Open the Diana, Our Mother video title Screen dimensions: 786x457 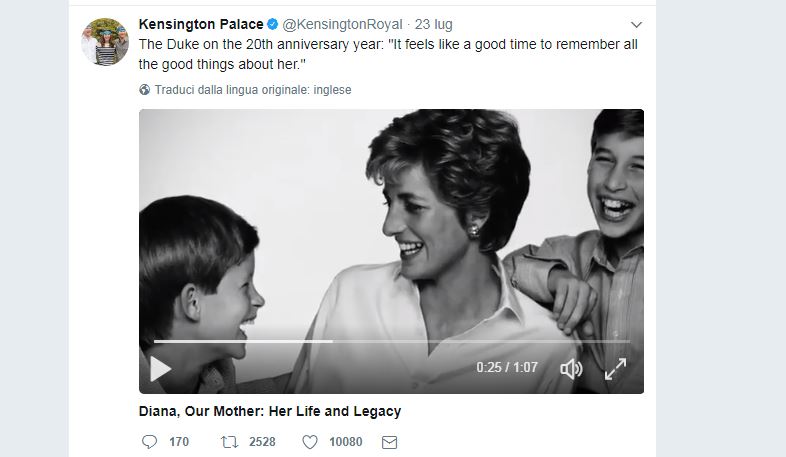[x=269, y=411]
